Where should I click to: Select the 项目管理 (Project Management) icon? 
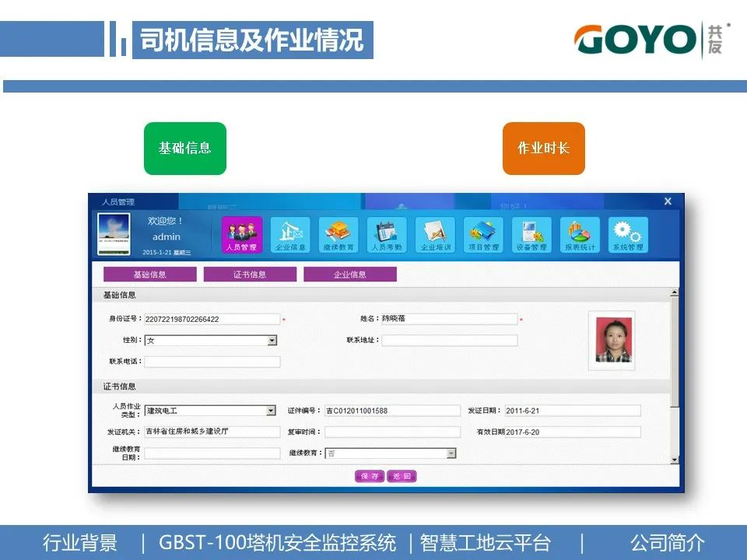pyautogui.click(x=482, y=232)
